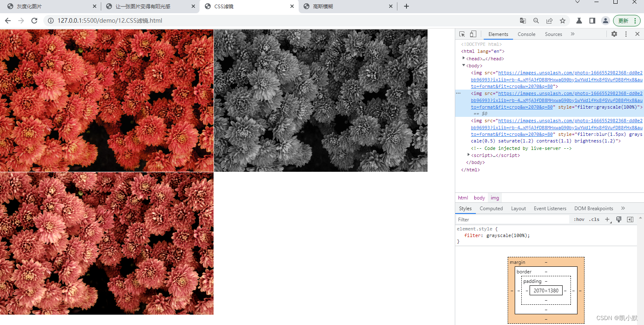
Task: Click the zoom magnifier icon in address bar
Action: pos(536,21)
